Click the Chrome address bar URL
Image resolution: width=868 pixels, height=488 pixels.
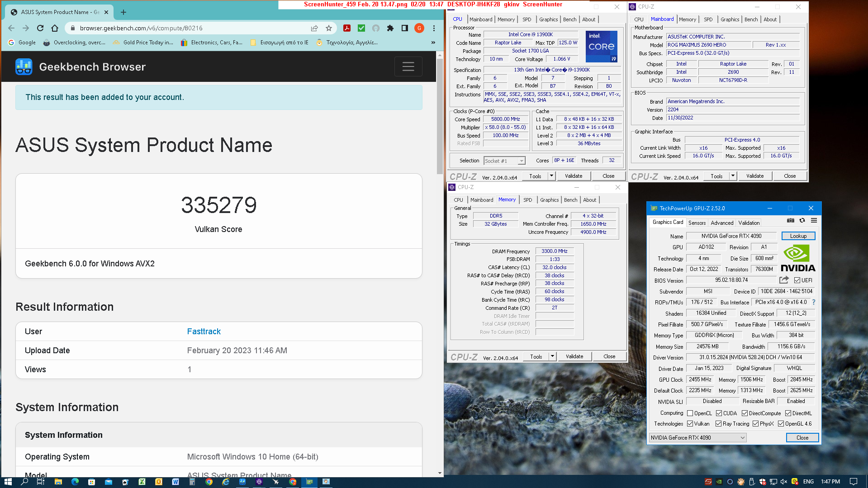tap(141, 28)
